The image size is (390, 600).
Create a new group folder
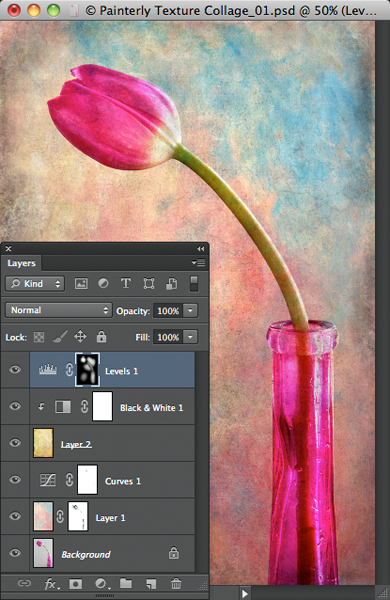[x=126, y=583]
